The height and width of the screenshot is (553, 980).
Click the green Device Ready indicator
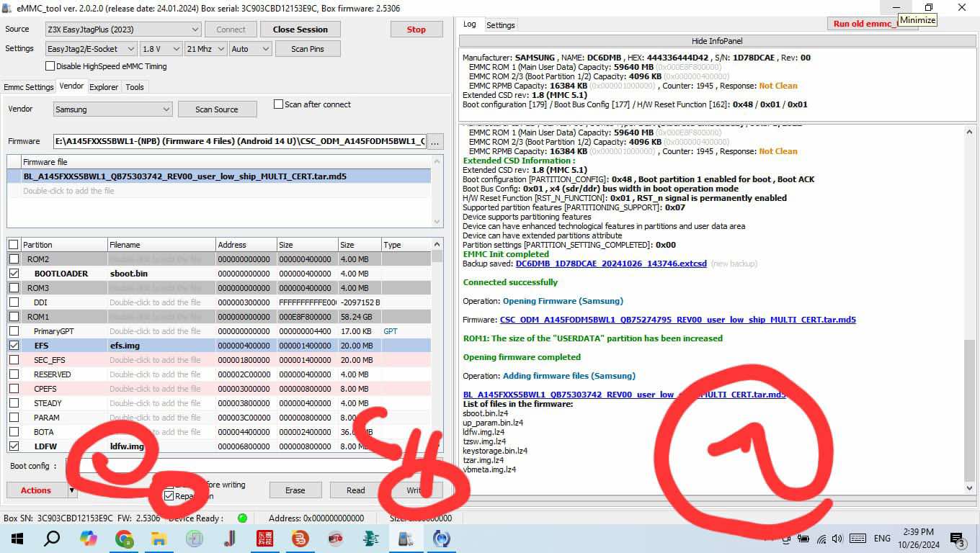pos(242,518)
